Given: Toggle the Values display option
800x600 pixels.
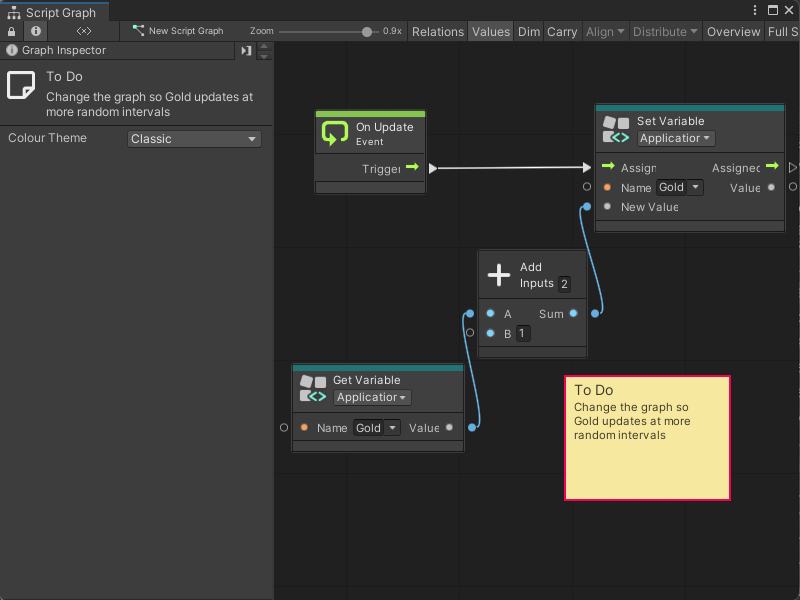Looking at the screenshot, I should [490, 31].
